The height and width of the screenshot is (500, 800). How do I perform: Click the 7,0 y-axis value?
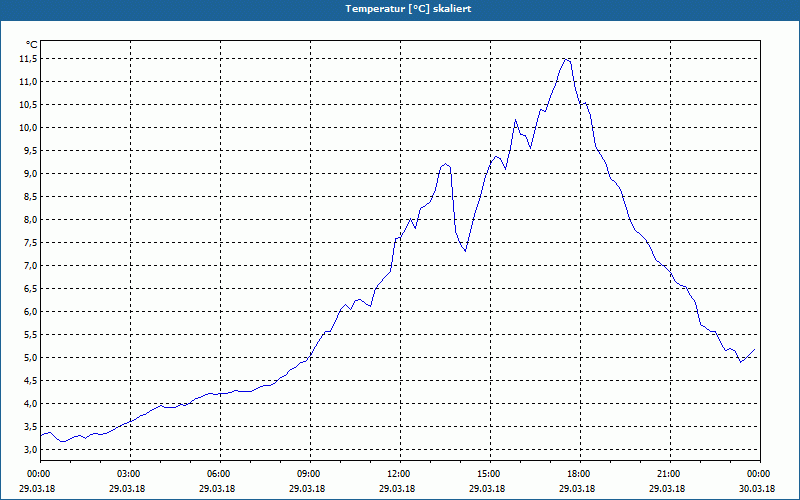tap(30, 265)
